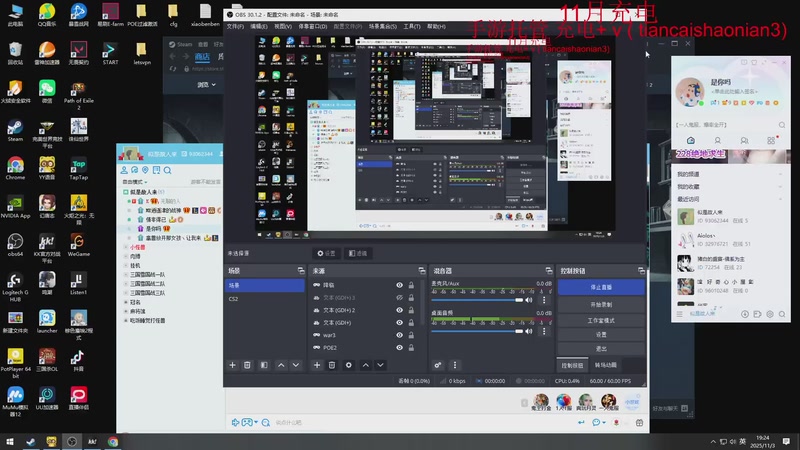Open desktop audio channel three-dot options
Image resolution: width=800 pixels, height=450 pixels.
(544, 331)
